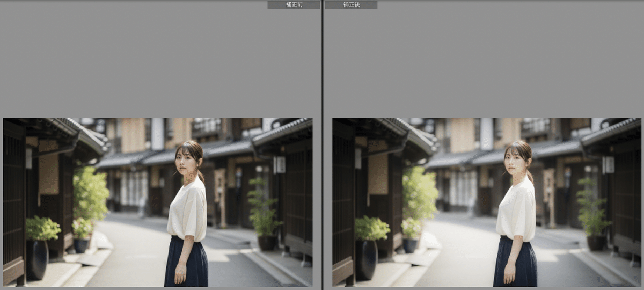This screenshot has width=644, height=290.
Task: Click the black plant pot in the after photo
Action: 366,259
